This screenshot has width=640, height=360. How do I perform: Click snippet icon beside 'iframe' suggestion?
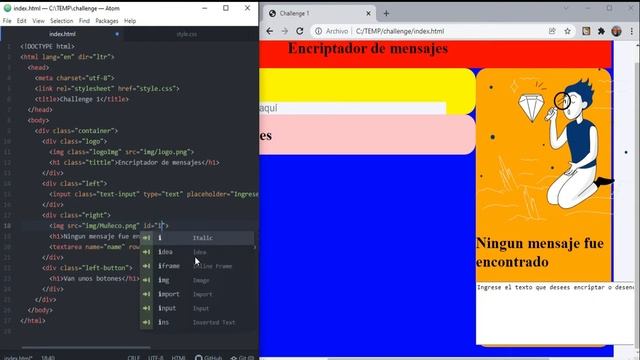coord(147,266)
